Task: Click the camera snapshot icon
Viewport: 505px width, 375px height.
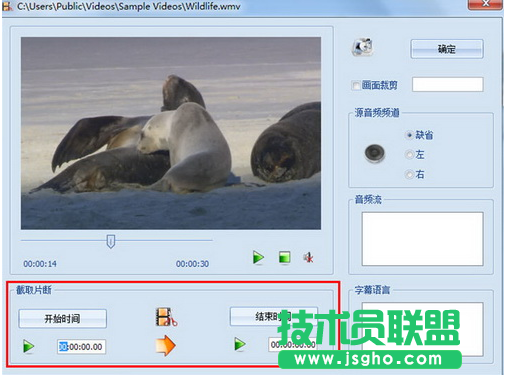Action: 363,47
